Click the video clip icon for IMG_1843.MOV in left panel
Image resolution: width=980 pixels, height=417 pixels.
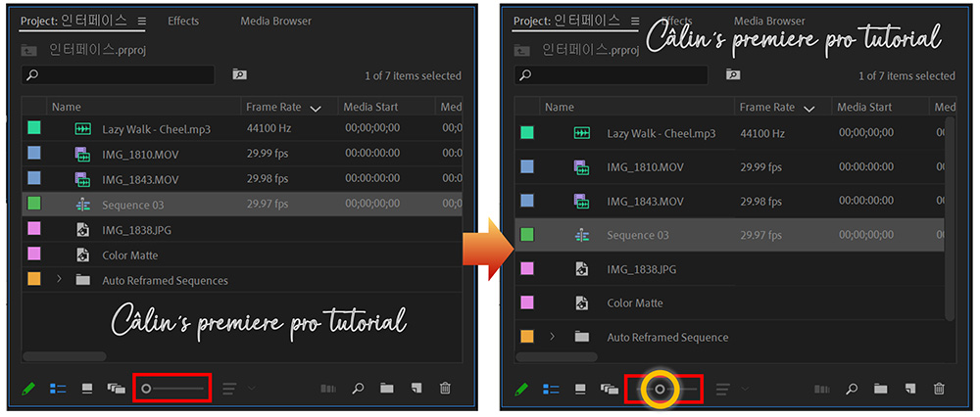82,179
